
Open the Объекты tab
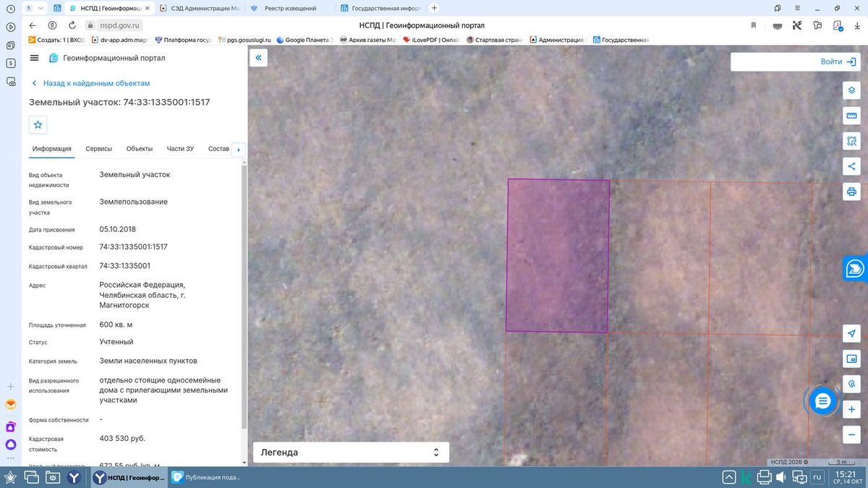click(x=140, y=149)
